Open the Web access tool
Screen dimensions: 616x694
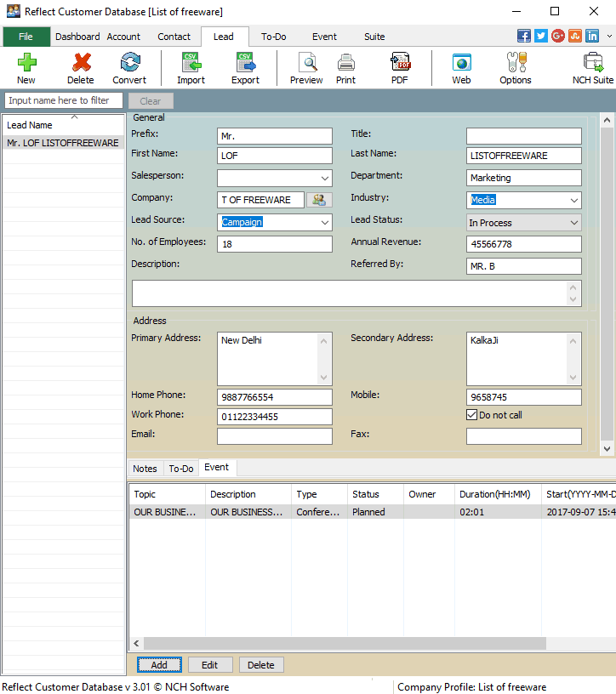(461, 62)
